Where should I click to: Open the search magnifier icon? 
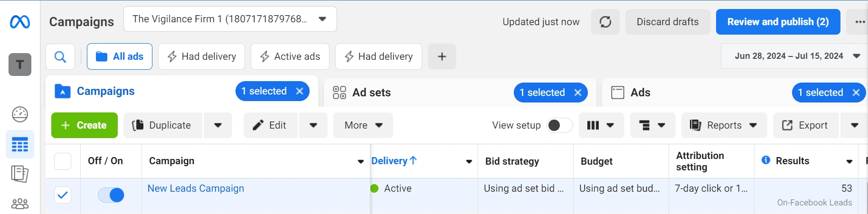[60, 56]
